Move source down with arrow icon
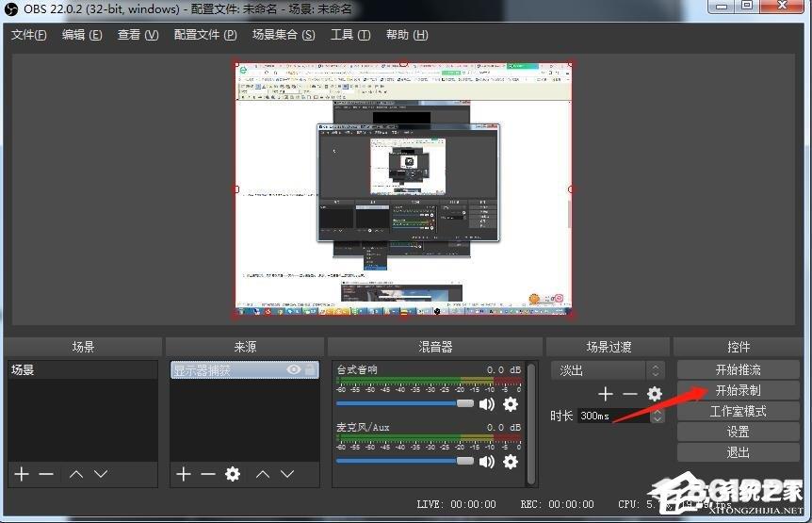Image resolution: width=812 pixels, height=523 pixels. [287, 474]
